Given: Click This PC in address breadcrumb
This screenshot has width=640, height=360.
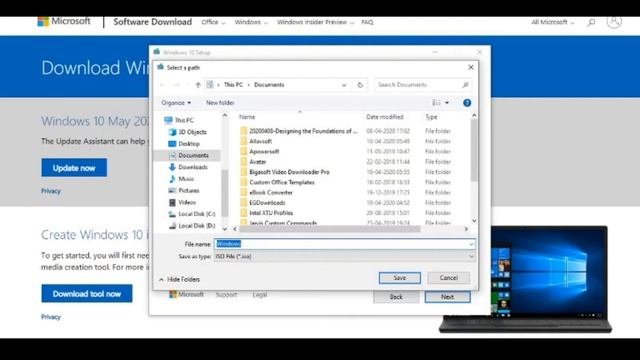Looking at the screenshot, I should (x=233, y=85).
